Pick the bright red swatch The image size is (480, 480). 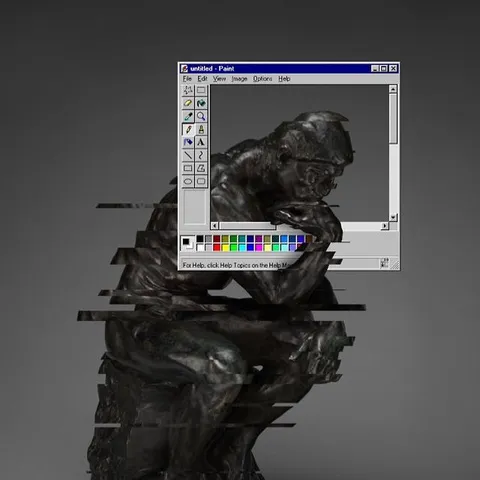(x=217, y=247)
